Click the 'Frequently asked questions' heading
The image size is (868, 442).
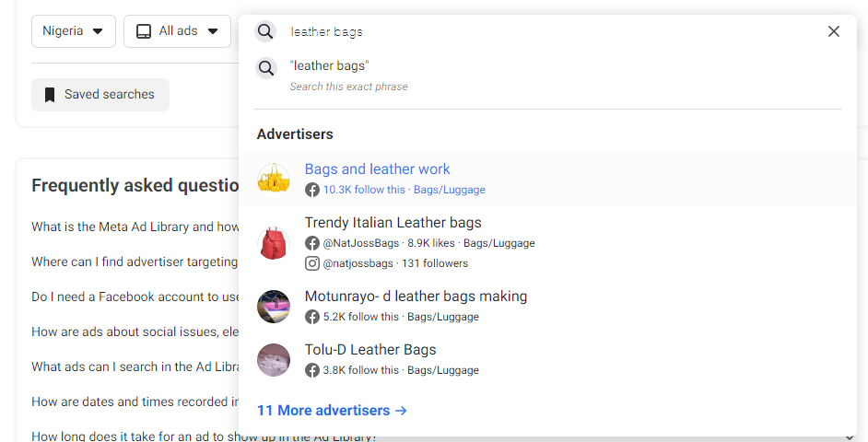(135, 185)
